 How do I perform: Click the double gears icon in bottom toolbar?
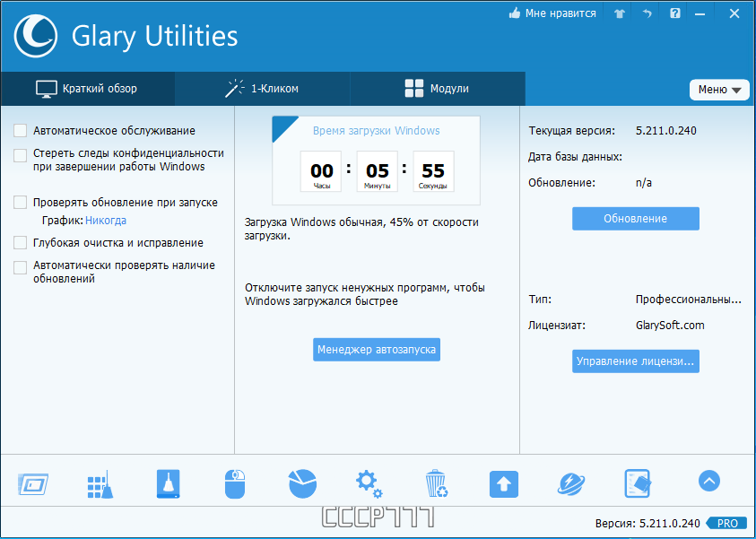pos(369,484)
